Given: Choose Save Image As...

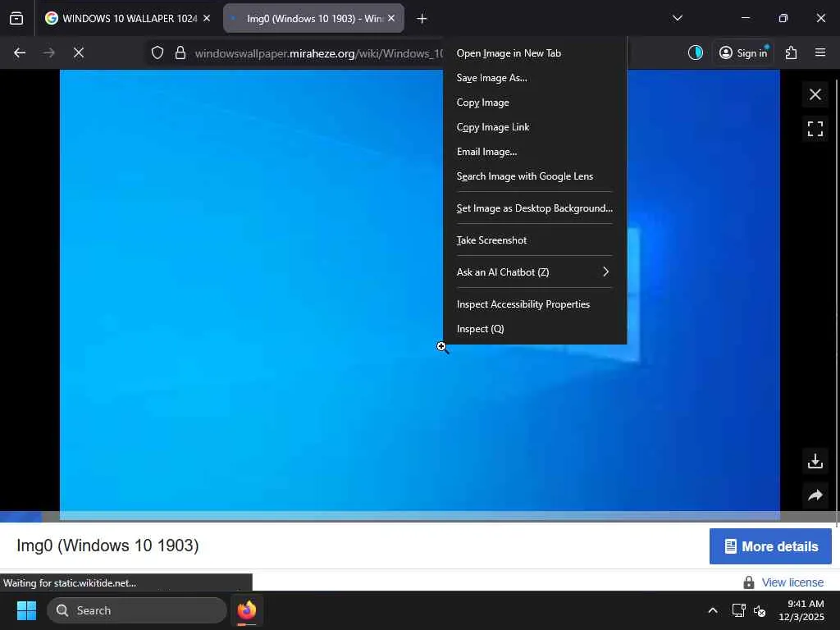Looking at the screenshot, I should (535, 78).
